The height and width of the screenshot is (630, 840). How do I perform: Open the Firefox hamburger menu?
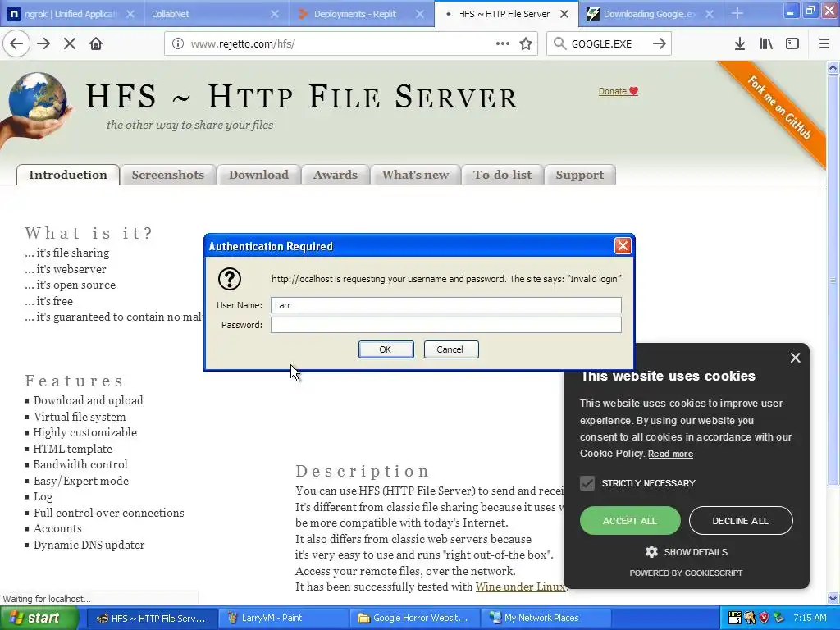pyautogui.click(x=824, y=44)
